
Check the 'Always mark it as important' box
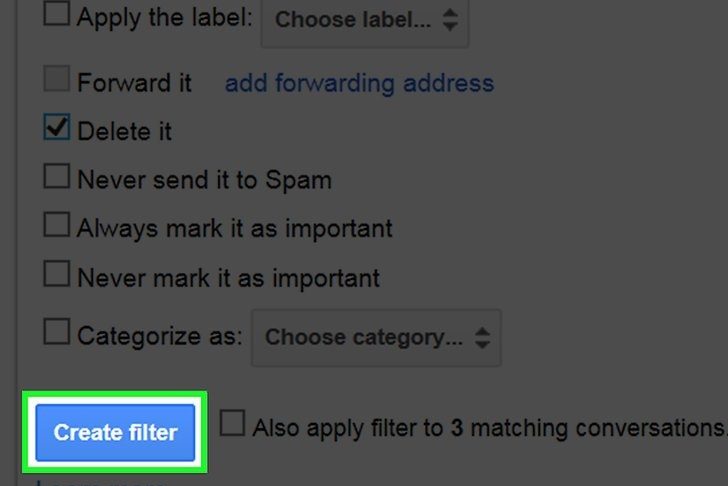click(x=57, y=227)
